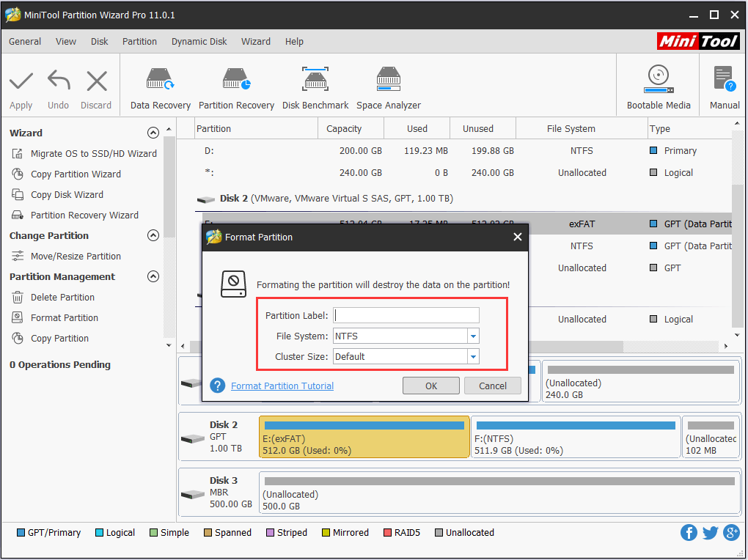Screen dimensions: 748x560
Task: Close the Format Partition dialog
Action: click(x=518, y=237)
